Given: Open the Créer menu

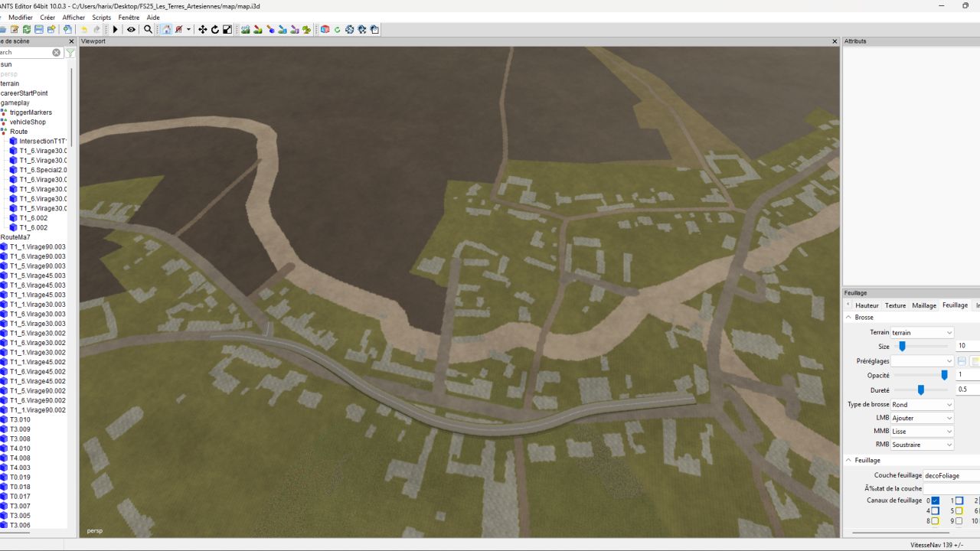Looking at the screenshot, I should click(47, 18).
